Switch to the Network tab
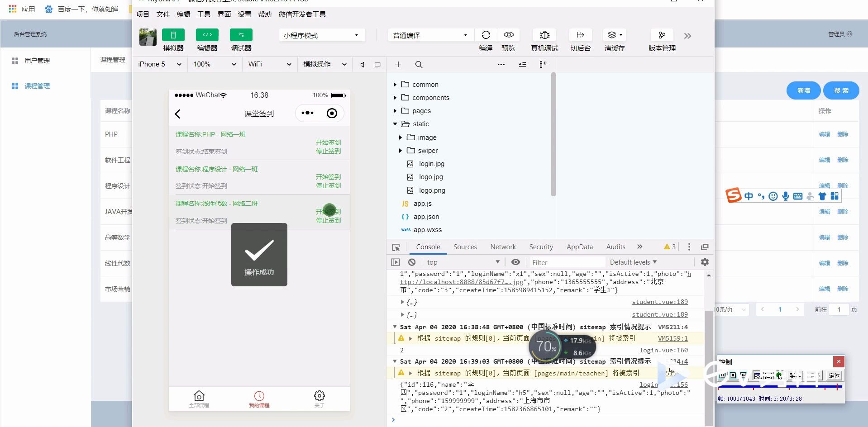 (503, 247)
